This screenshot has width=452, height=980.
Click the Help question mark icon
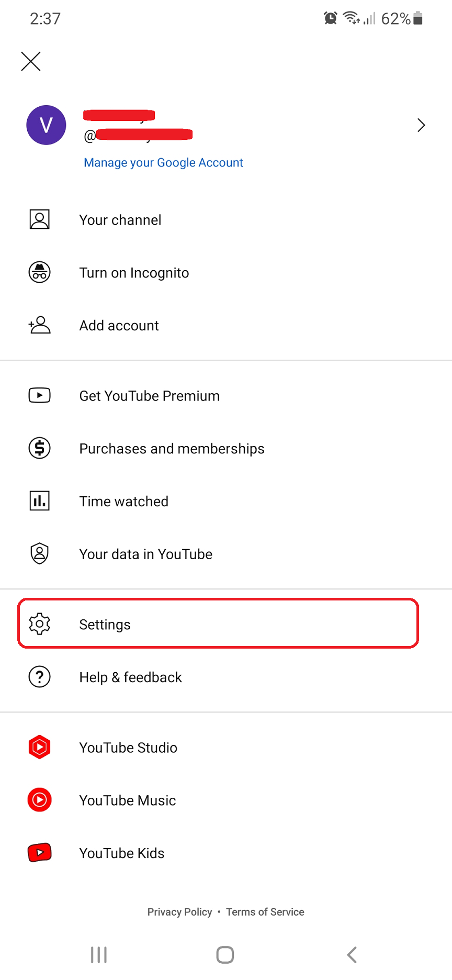pyautogui.click(x=39, y=676)
